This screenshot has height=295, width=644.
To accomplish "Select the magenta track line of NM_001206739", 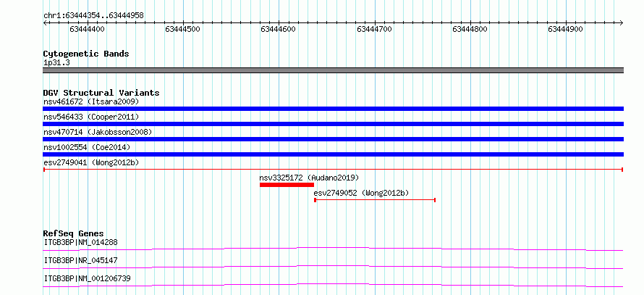I will pos(333,285).
